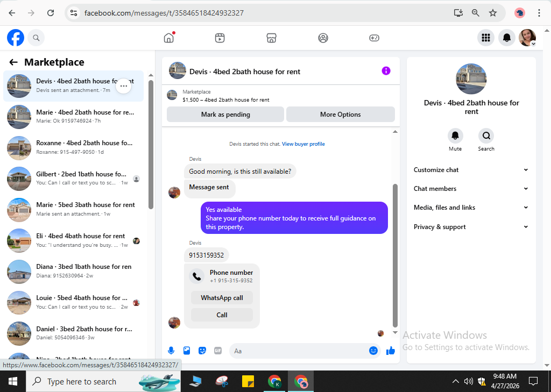
Task: Click the chat scroll-down arrow
Action: 395,332
